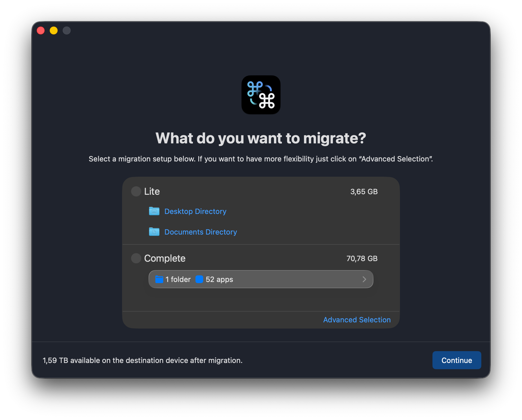The height and width of the screenshot is (420, 522).
Task: Open the '1 folder' summary label
Action: 178,279
